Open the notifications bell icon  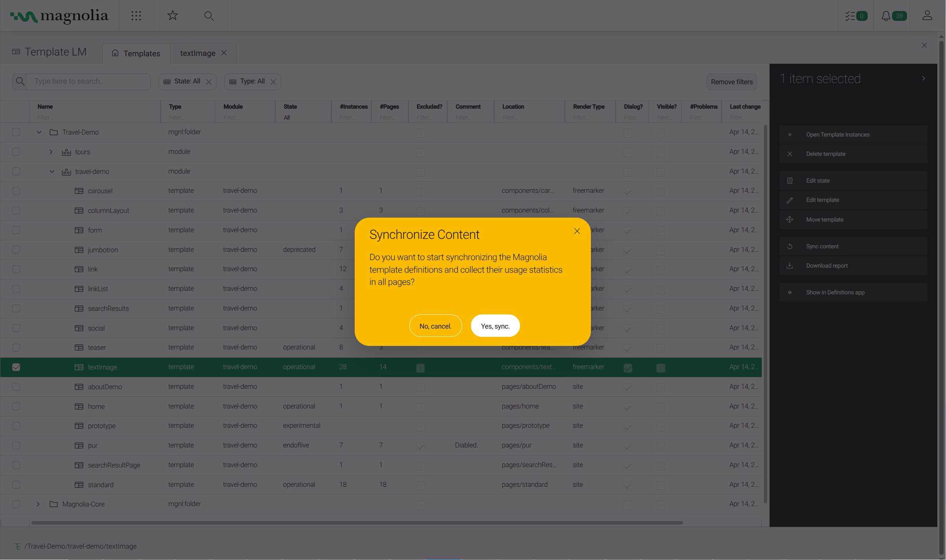coord(886,16)
